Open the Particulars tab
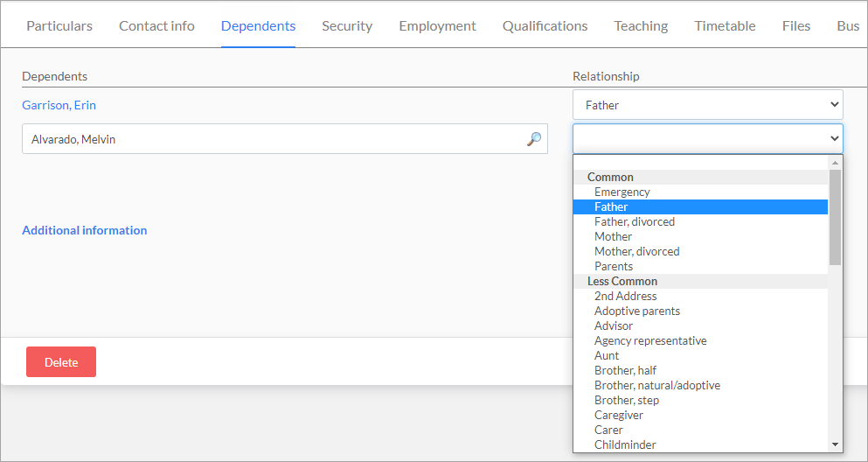The image size is (868, 462). [x=59, y=26]
